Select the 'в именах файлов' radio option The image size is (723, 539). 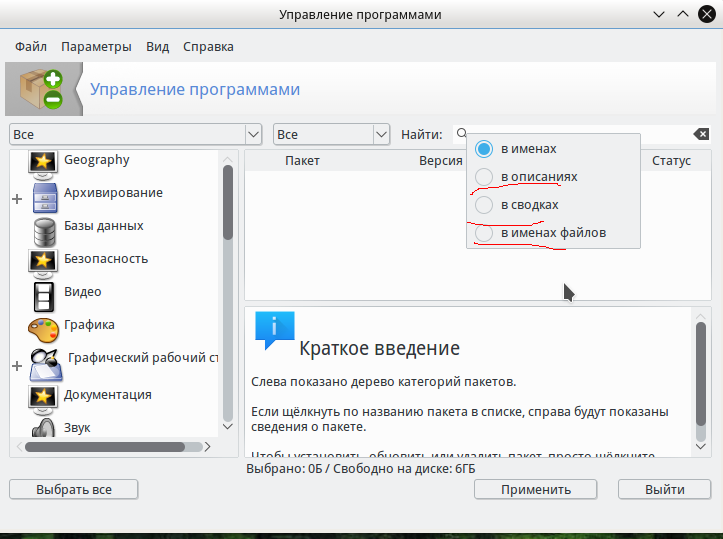(x=484, y=233)
